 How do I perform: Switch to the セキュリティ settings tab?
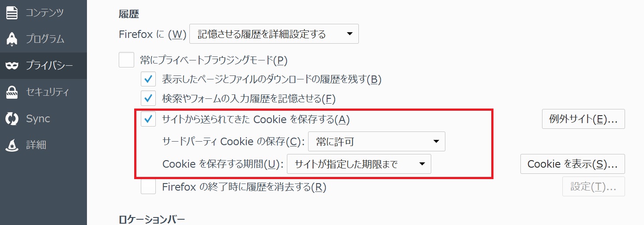tap(43, 92)
